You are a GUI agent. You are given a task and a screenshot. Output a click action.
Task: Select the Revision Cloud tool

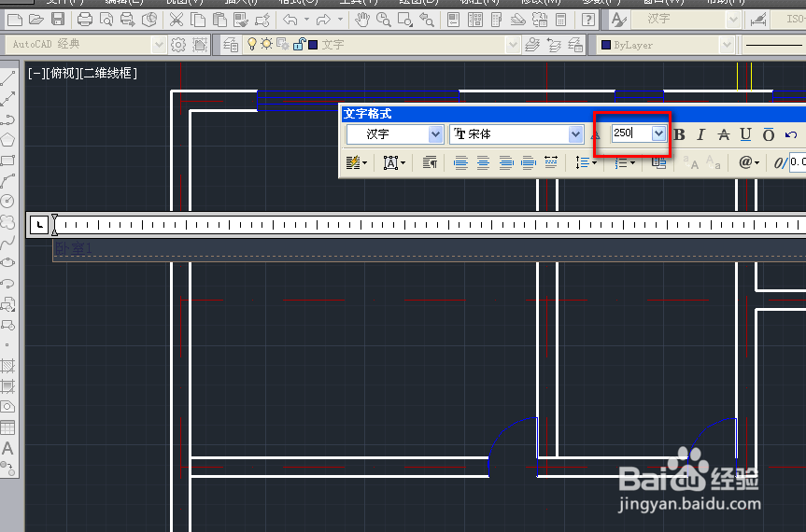[7, 222]
